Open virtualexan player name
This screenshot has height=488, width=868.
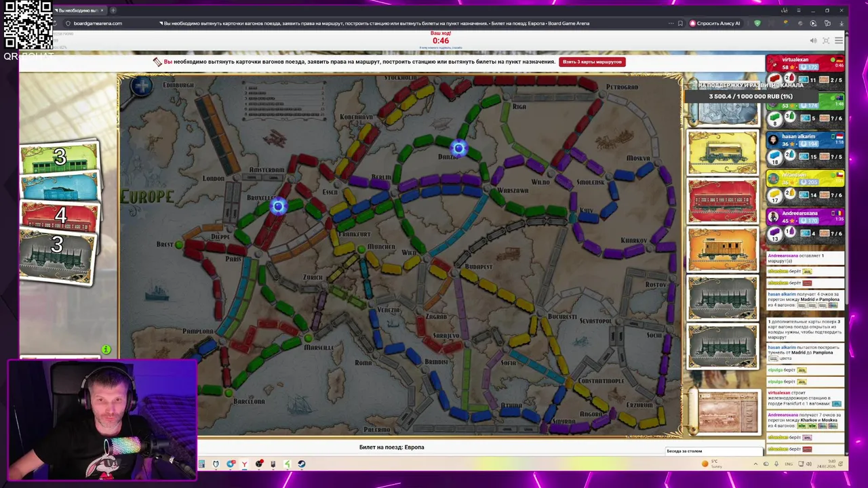(x=795, y=60)
